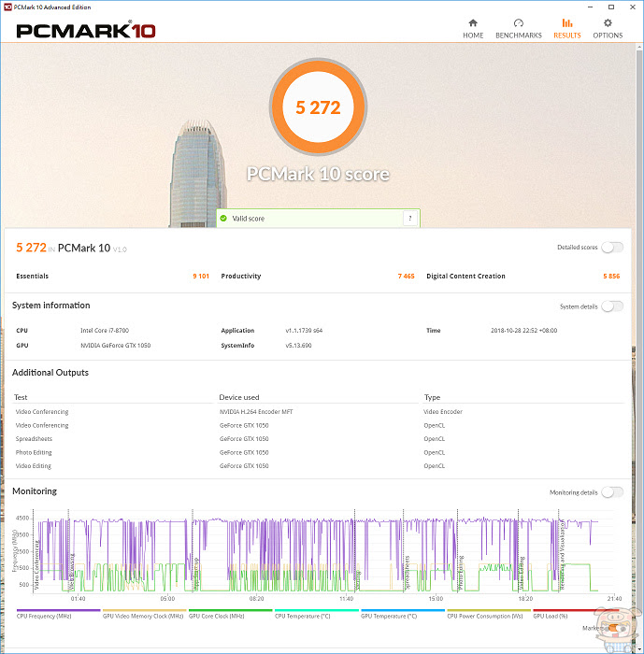Click the scrollbar up arrow

(639, 47)
